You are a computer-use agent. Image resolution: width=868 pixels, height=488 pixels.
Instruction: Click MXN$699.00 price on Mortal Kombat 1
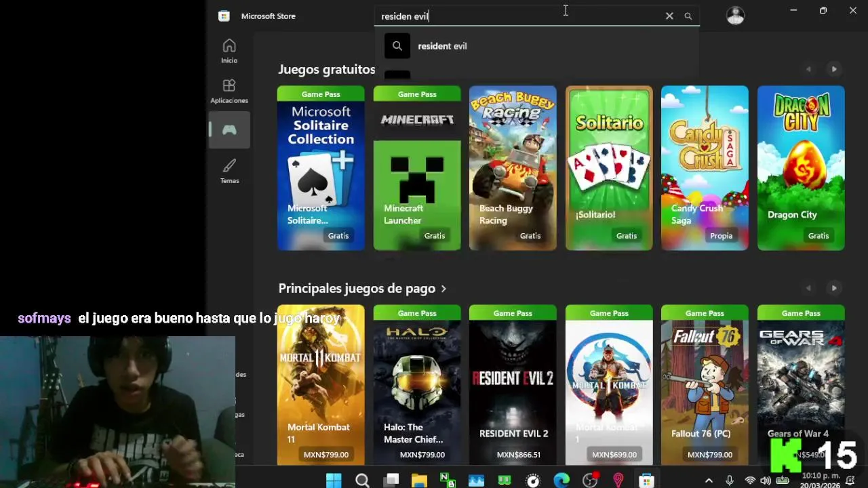[614, 455]
